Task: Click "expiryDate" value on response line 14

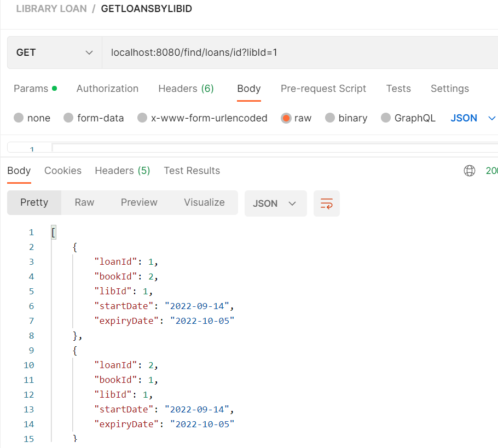Action: coord(202,424)
